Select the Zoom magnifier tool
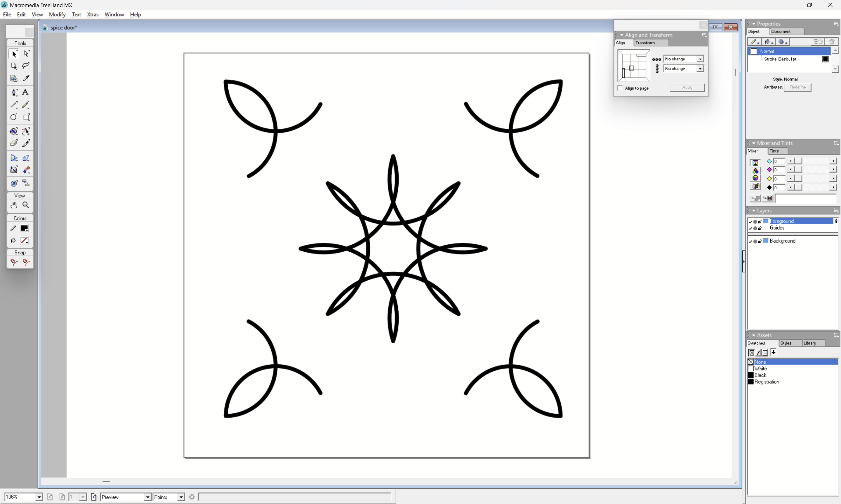 pyautogui.click(x=26, y=205)
